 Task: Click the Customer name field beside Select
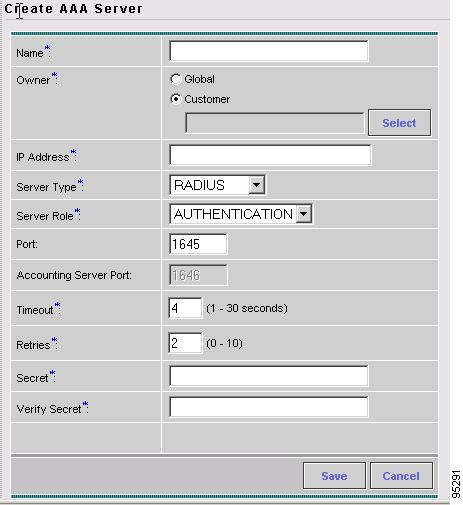click(x=275, y=123)
